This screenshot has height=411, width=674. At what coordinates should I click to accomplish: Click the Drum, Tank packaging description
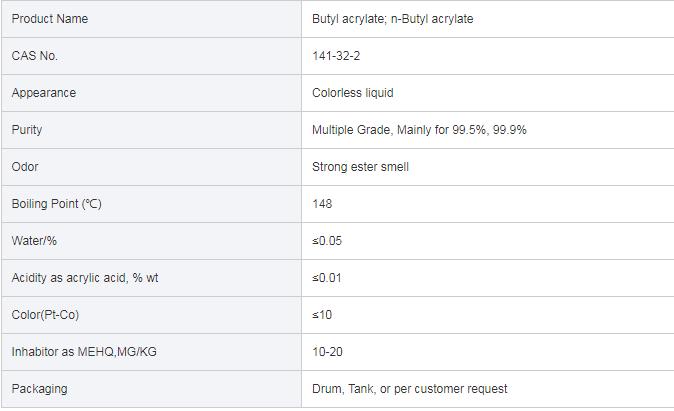[x=410, y=389]
